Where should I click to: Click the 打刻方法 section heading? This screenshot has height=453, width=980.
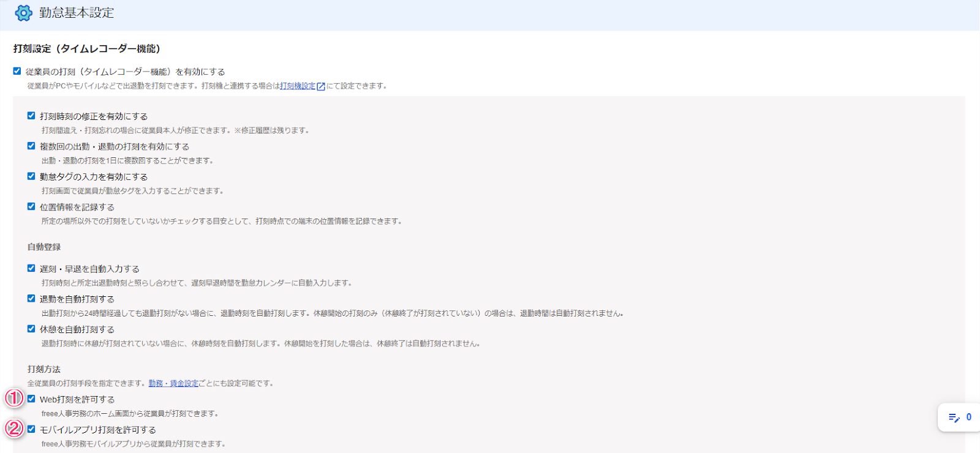coord(44,370)
